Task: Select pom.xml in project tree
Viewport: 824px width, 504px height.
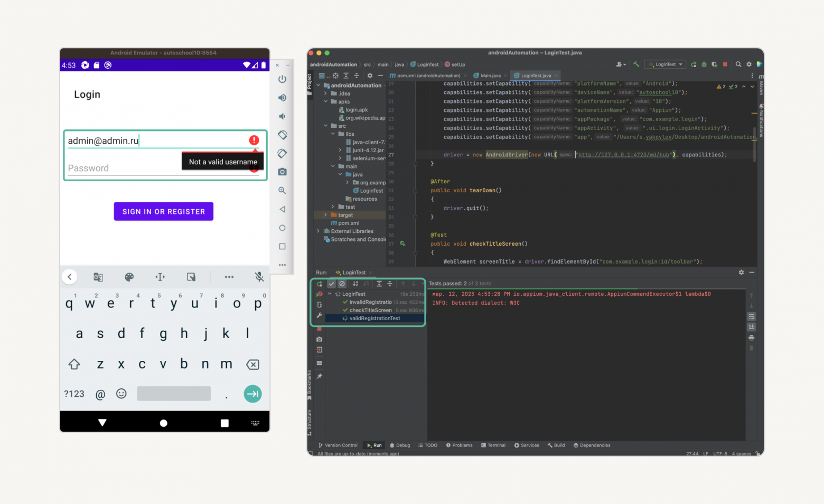Action: pos(345,223)
